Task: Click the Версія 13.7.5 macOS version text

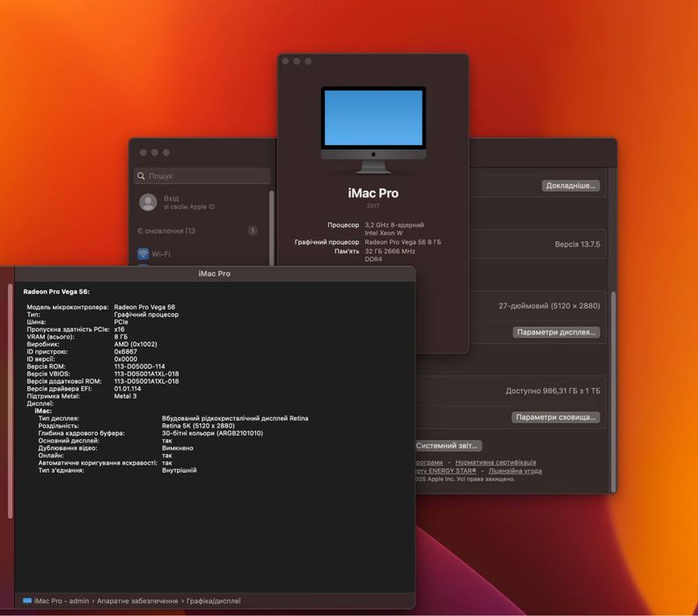Action: 577,245
